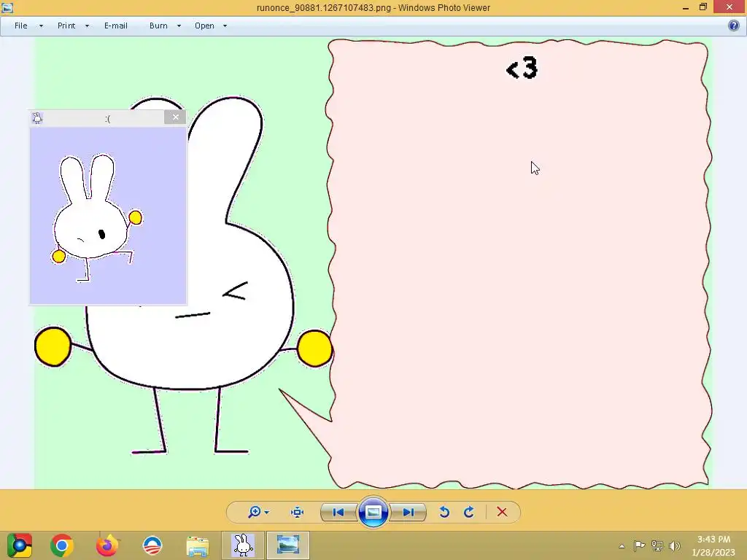
Task: Minimize the Photo Viewer window
Action: [x=686, y=7]
